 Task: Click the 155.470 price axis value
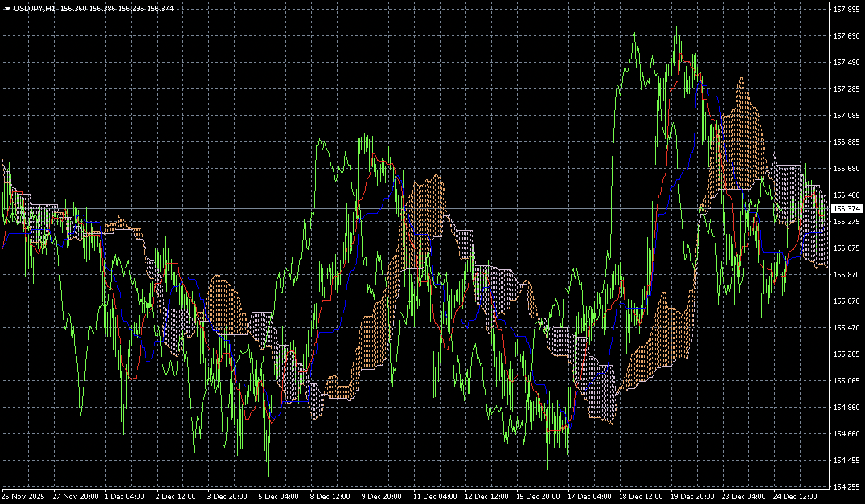point(846,328)
